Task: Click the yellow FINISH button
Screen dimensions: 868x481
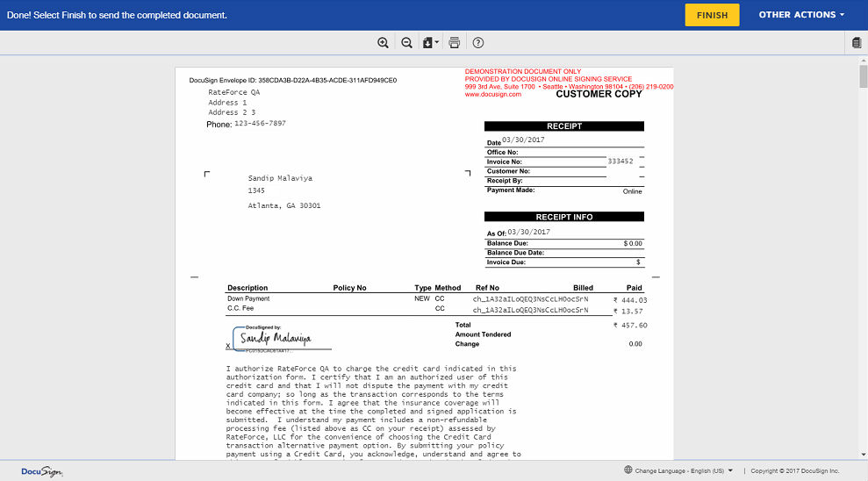Action: pos(712,15)
